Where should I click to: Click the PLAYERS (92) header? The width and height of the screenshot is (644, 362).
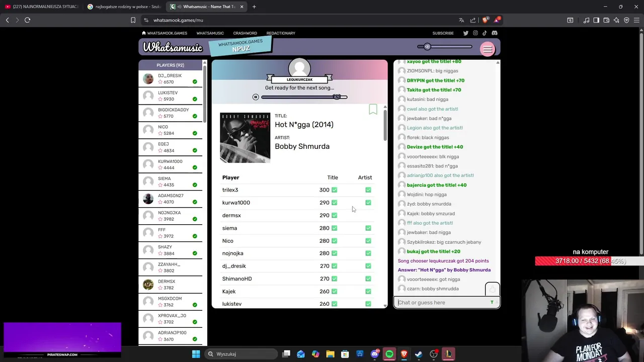pos(170,65)
